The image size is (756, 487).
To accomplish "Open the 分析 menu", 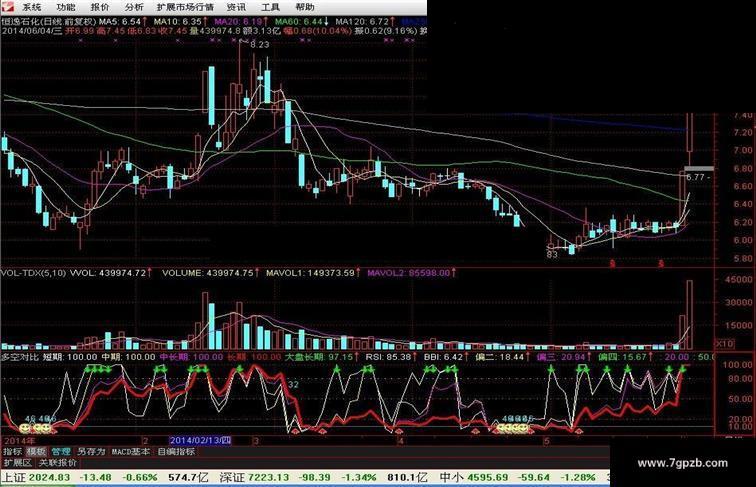I will tap(134, 7).
